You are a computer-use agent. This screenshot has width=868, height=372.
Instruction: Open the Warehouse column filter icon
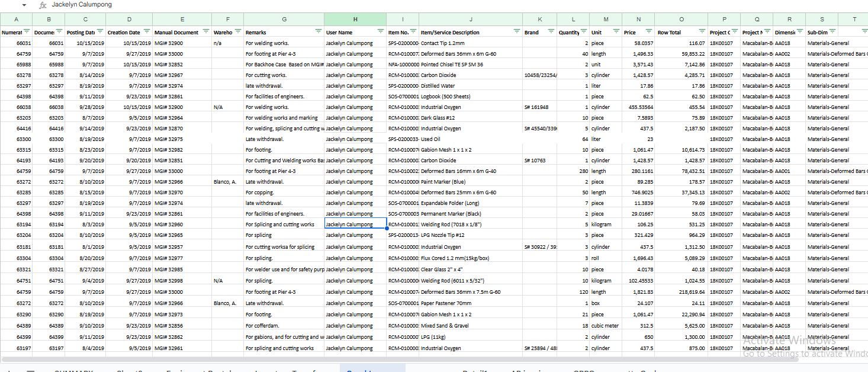(x=237, y=31)
